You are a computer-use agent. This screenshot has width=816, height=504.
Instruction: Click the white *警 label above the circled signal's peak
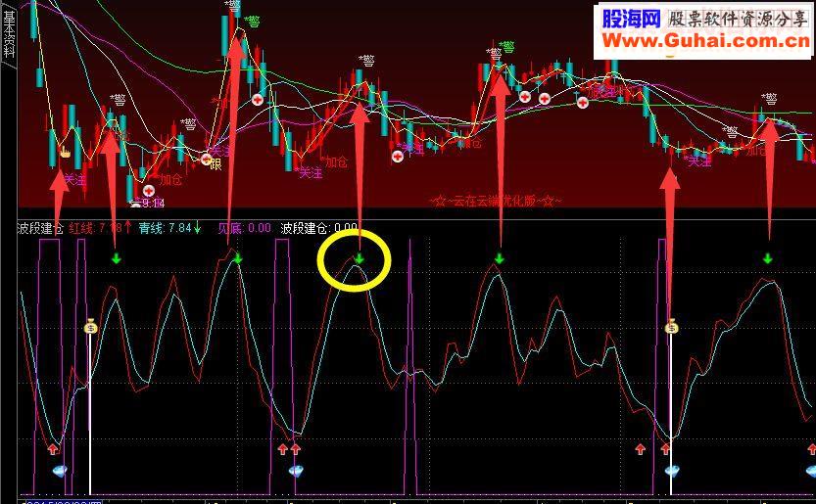click(x=366, y=61)
